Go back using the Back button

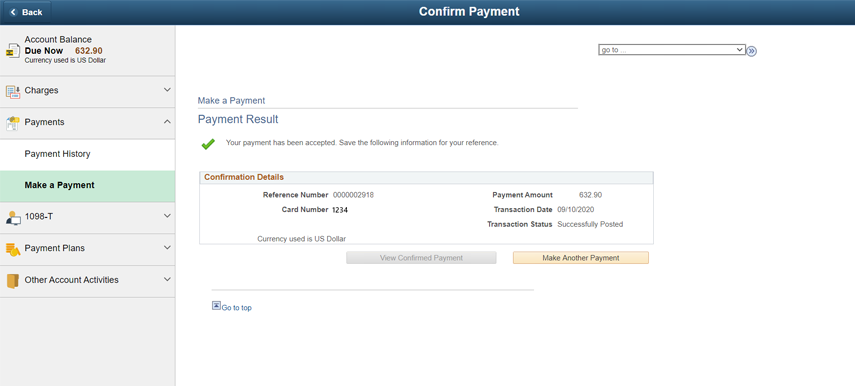pos(26,12)
